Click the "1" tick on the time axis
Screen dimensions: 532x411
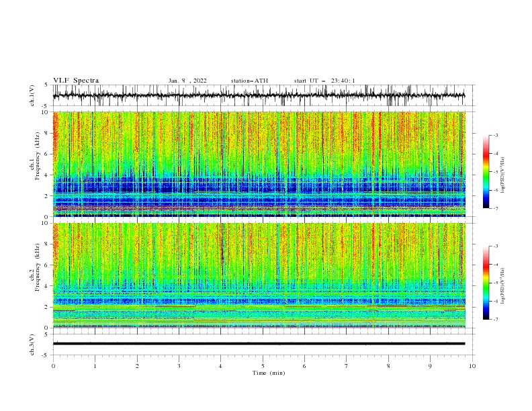(95, 366)
